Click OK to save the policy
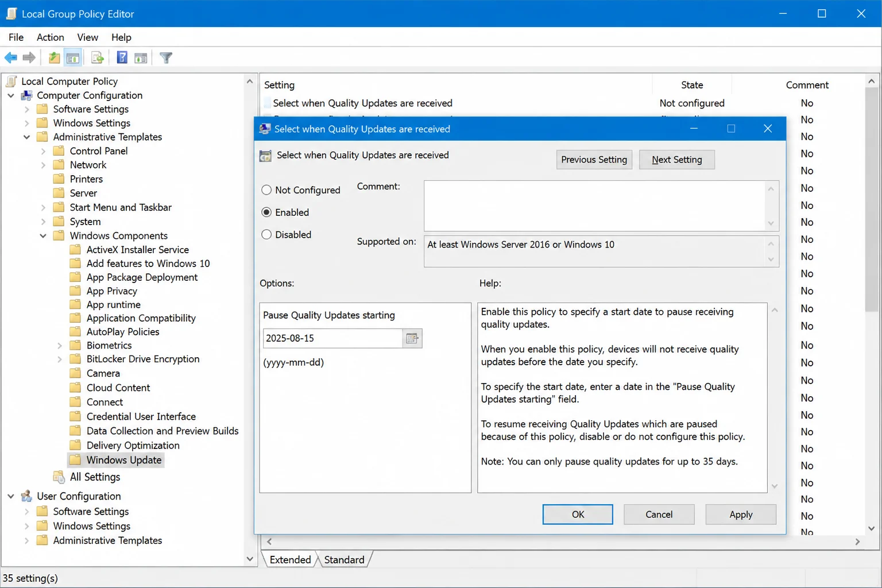 (578, 514)
